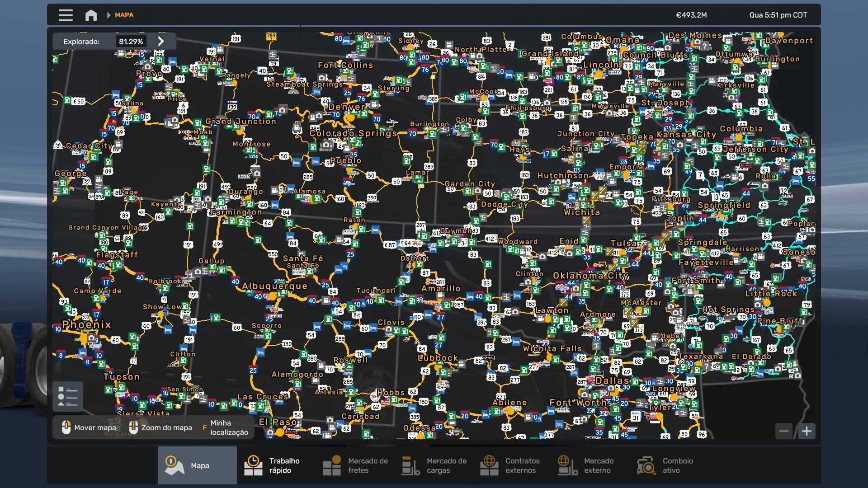Open the map legend list icon
This screenshot has height=488, width=868.
[68, 396]
